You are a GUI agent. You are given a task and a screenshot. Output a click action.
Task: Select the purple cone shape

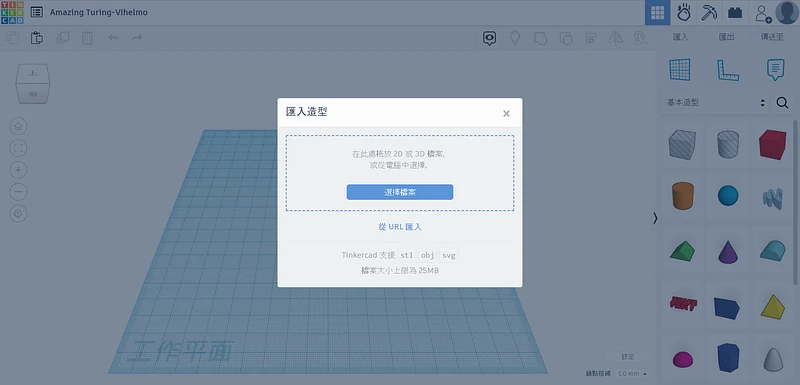pos(728,251)
